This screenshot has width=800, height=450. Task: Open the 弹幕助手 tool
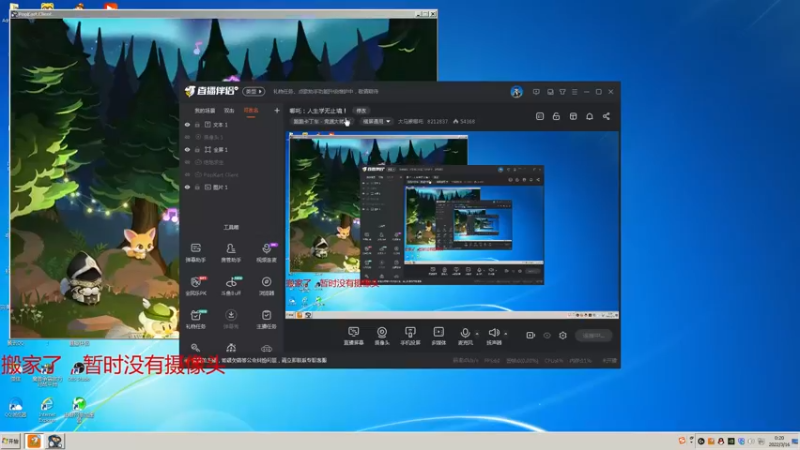click(x=195, y=253)
